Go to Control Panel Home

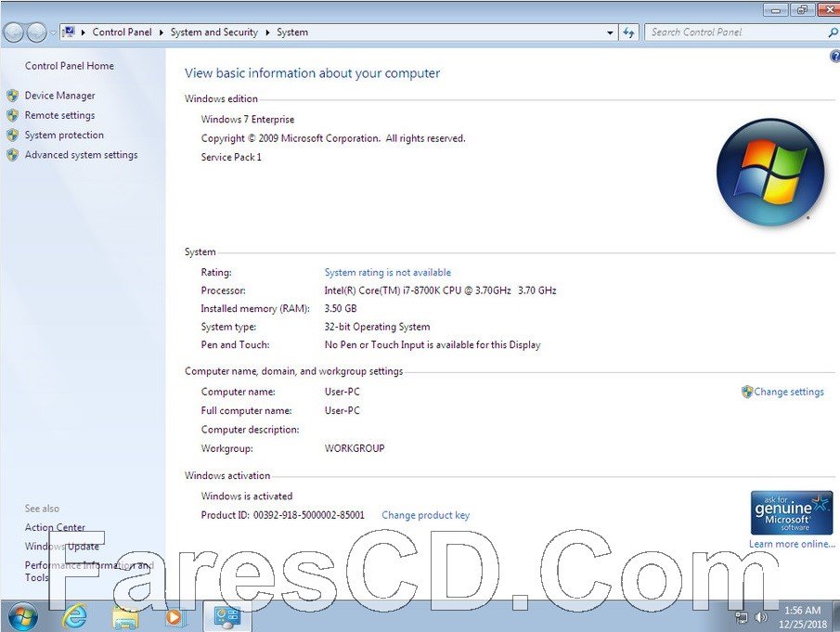pos(69,66)
